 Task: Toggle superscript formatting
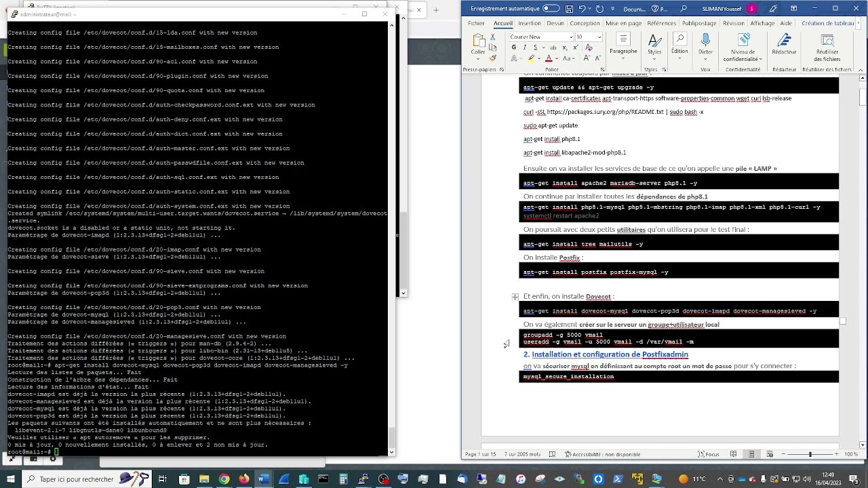[576, 47]
